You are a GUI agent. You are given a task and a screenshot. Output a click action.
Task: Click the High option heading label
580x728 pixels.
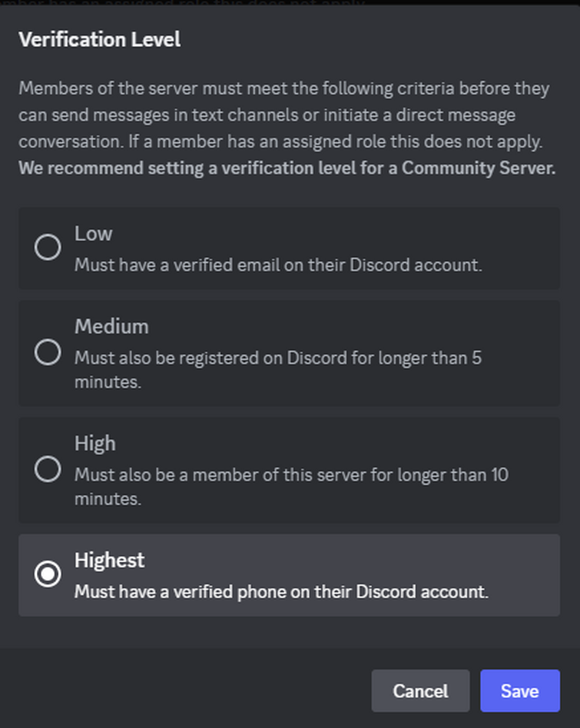pyautogui.click(x=95, y=444)
